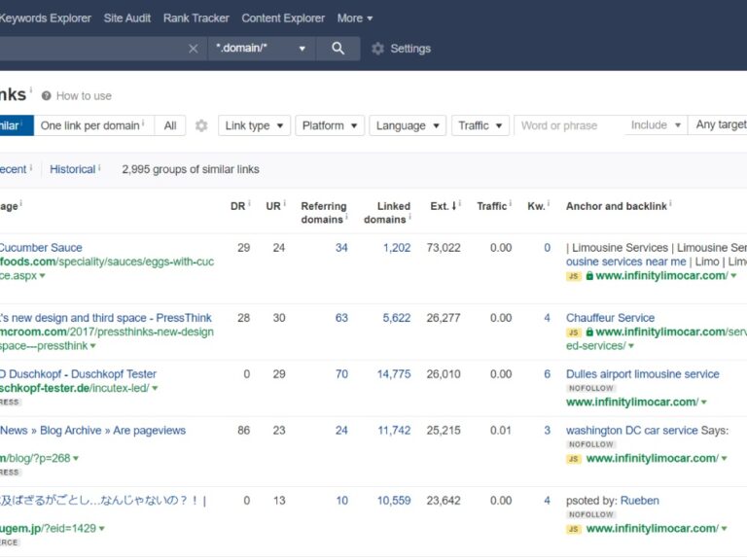The image size is (747, 560).
Task: Expand the blog/?p=268 URL arrow
Action: click(76, 458)
